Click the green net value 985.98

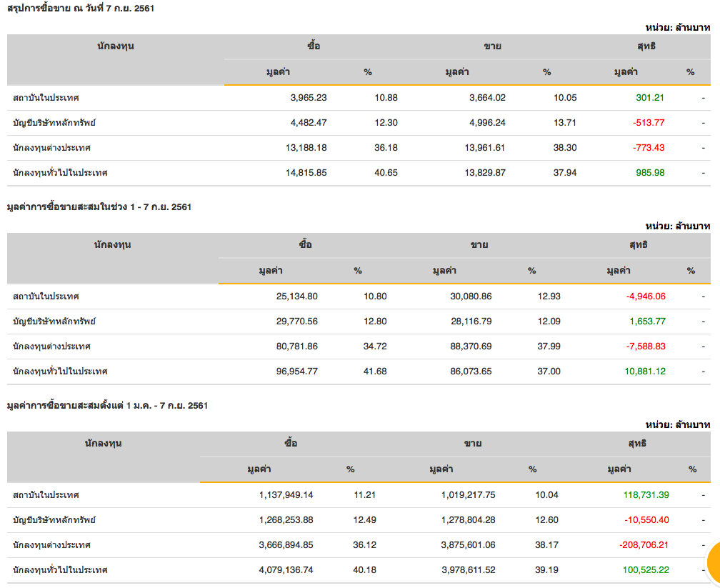(650, 173)
